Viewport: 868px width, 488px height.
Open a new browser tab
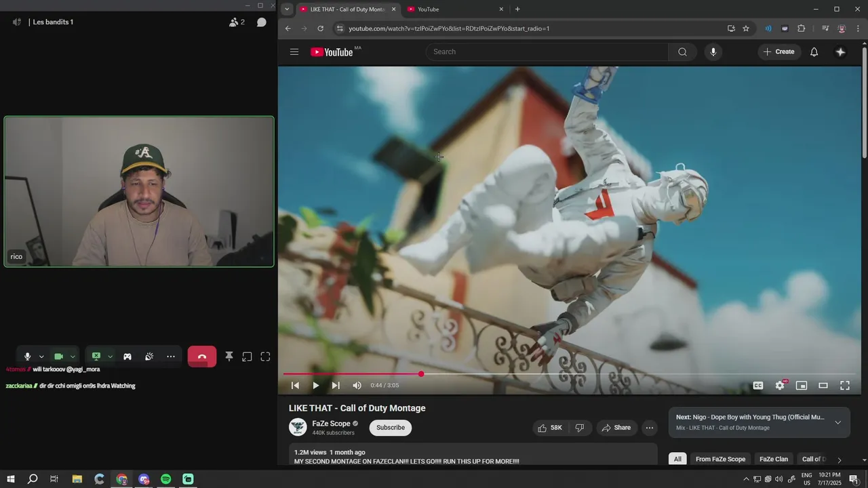pos(517,9)
